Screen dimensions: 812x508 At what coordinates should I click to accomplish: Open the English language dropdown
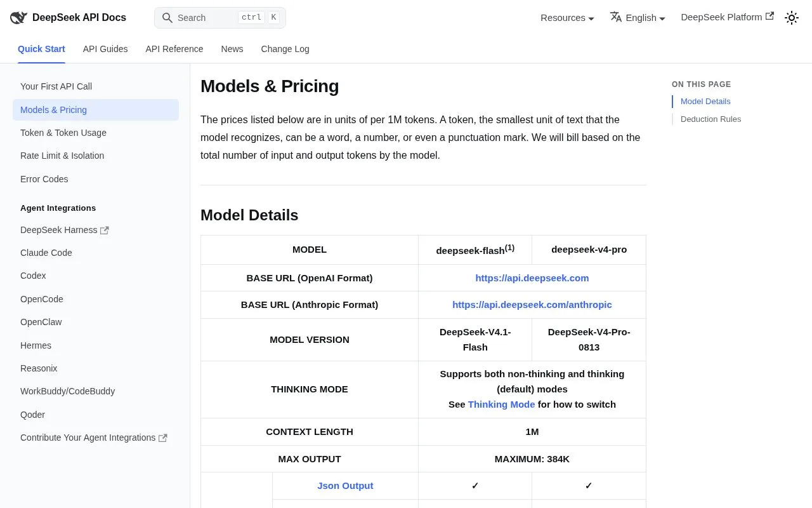pos(638,18)
